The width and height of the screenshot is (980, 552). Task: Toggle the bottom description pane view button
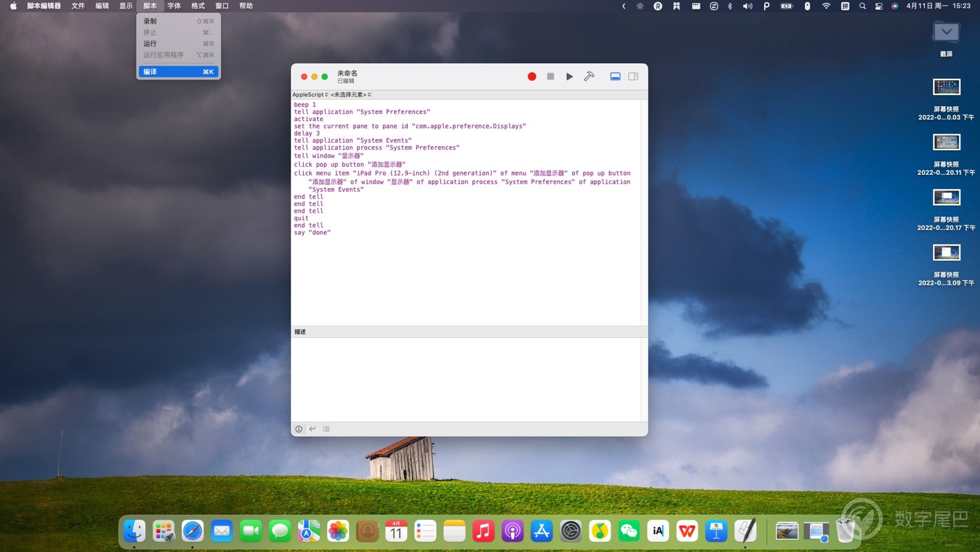pyautogui.click(x=615, y=77)
